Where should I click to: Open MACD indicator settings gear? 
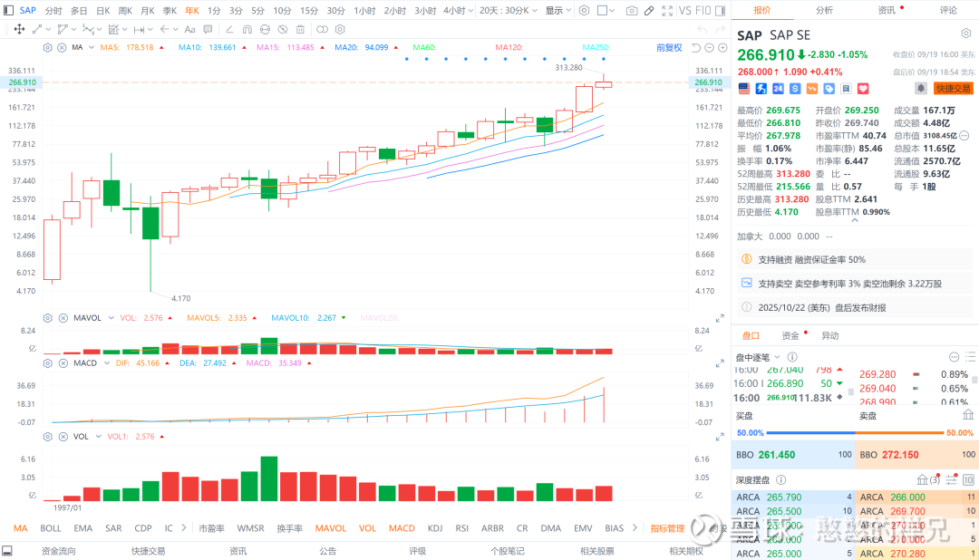pyautogui.click(x=47, y=362)
